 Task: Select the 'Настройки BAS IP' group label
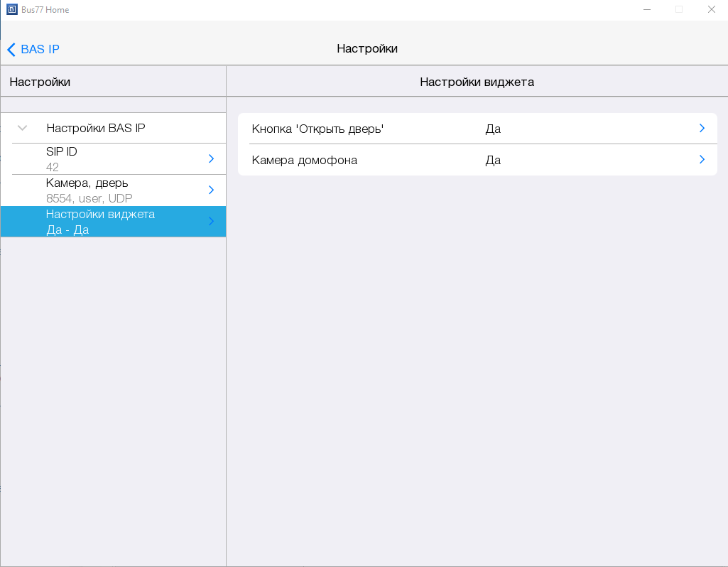(x=96, y=128)
